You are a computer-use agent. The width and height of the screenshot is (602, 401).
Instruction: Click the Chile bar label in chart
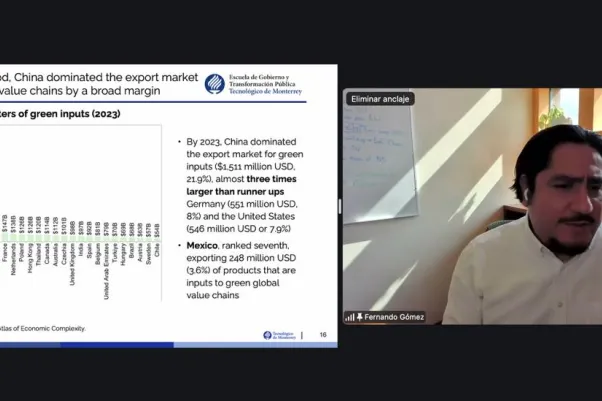pos(157,250)
